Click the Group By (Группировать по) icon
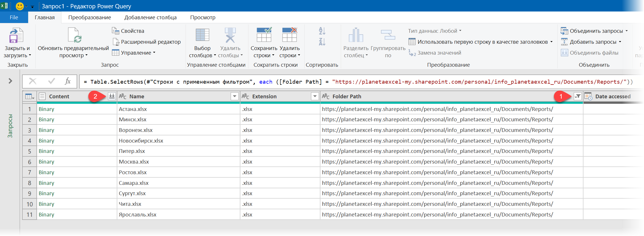The height and width of the screenshot is (236, 644). (x=388, y=35)
